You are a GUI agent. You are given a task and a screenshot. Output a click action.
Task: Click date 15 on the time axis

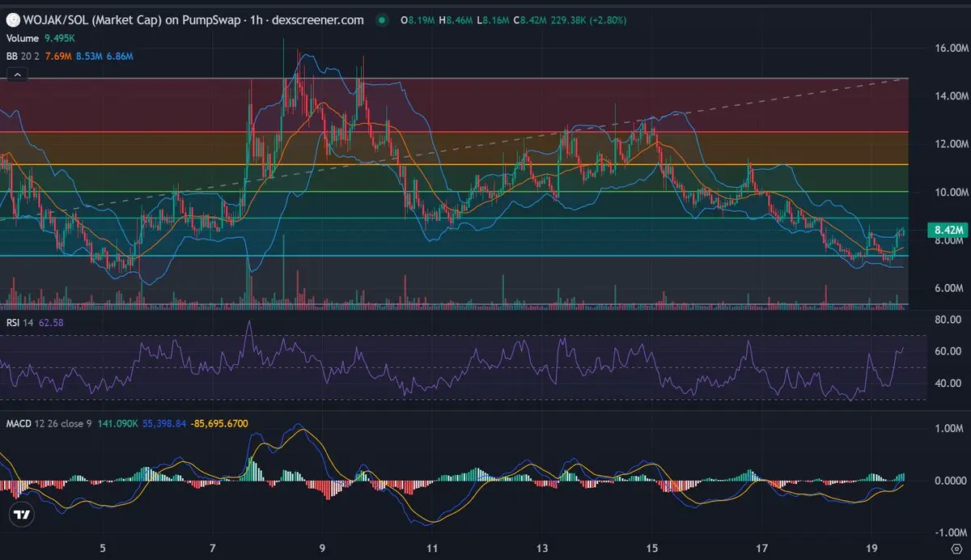(652, 548)
